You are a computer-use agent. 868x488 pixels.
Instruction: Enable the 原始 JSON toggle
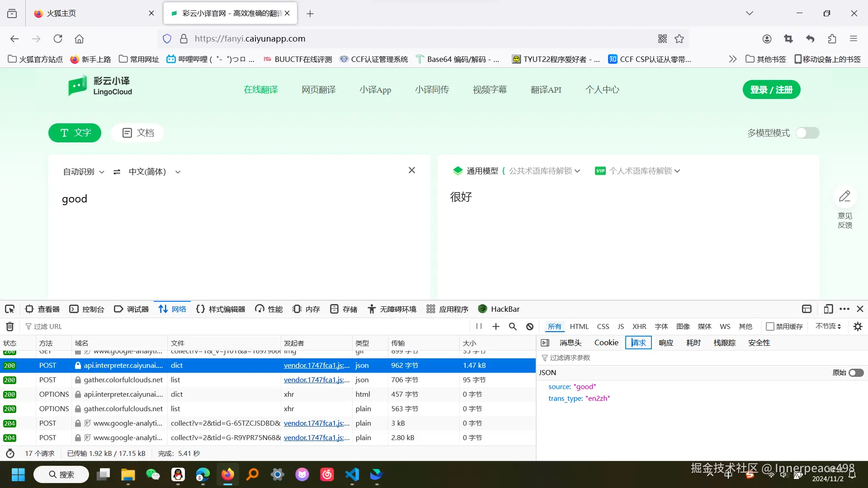pos(855,372)
